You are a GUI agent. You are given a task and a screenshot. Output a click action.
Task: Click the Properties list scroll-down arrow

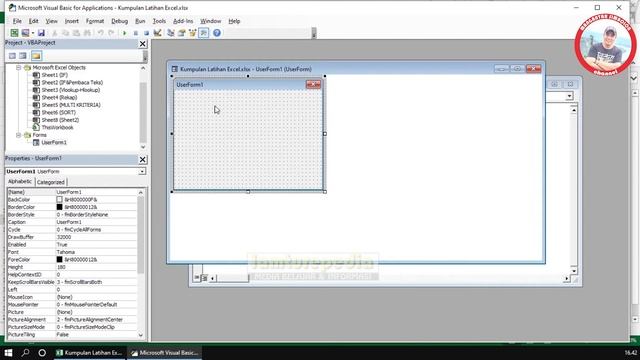pos(141,335)
